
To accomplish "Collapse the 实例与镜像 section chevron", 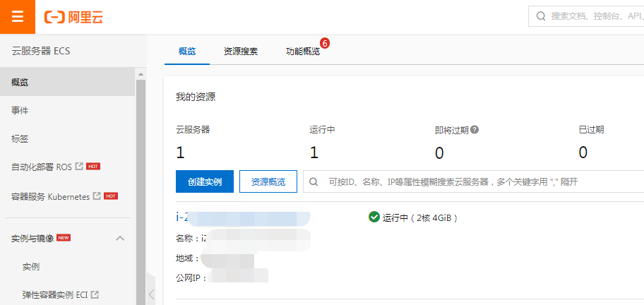I will pos(120,238).
